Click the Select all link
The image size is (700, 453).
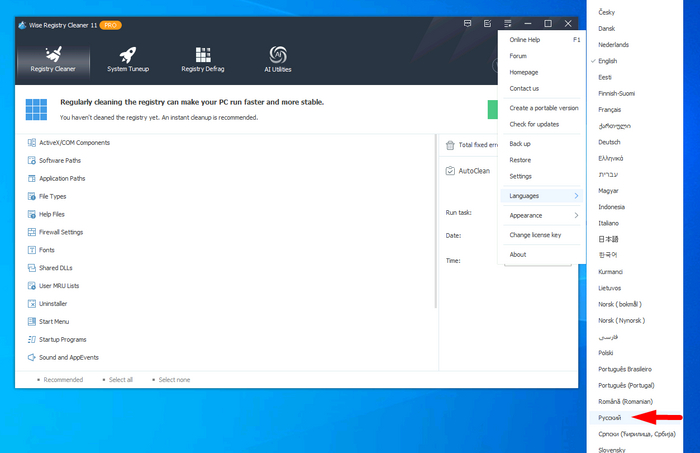coord(120,380)
